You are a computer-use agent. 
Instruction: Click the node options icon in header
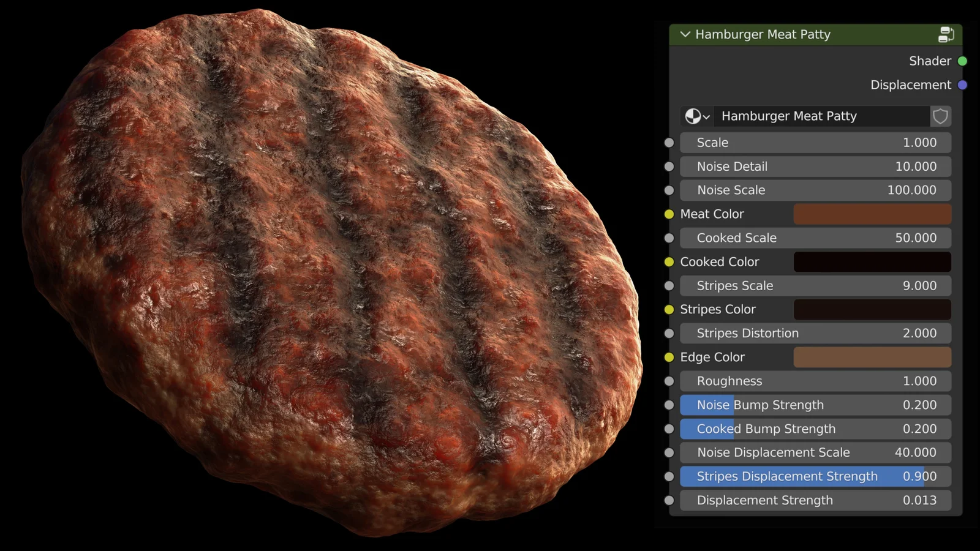(x=946, y=35)
